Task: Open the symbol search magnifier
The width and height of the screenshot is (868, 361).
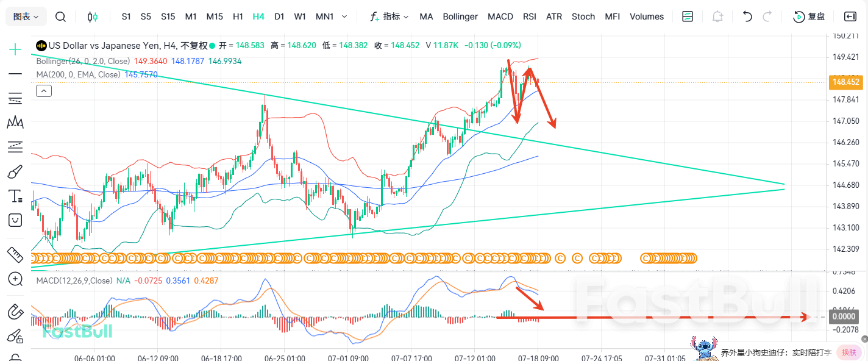Action: [60, 16]
